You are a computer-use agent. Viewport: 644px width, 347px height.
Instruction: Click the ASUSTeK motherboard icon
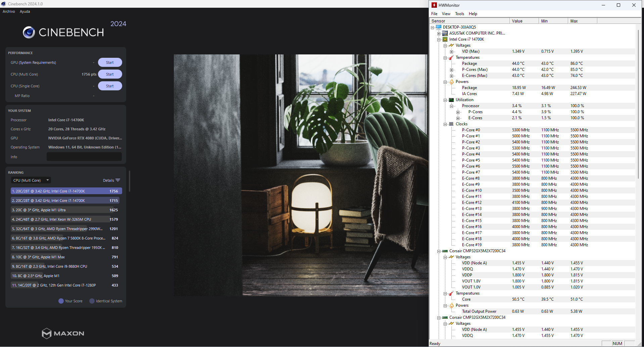(445, 33)
